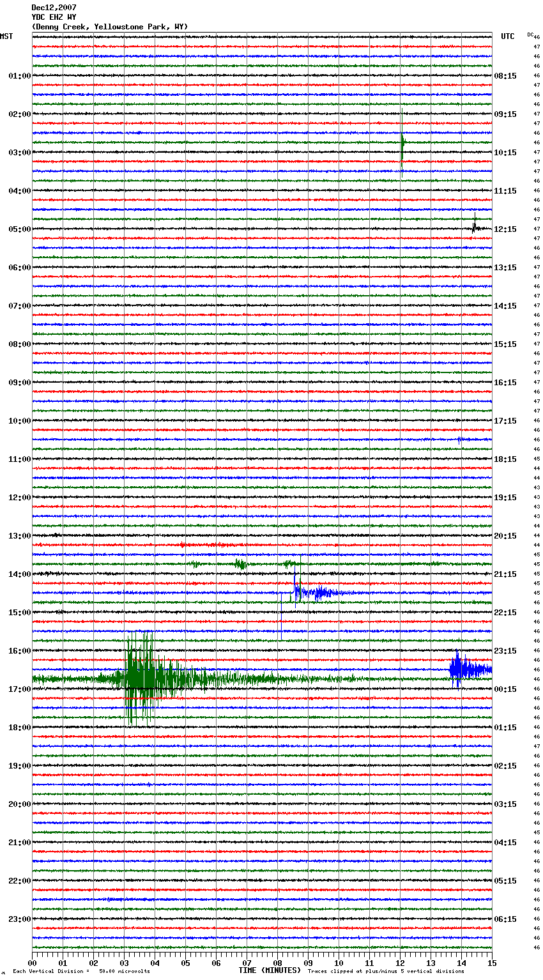Select the 19:00 MST time label

(20, 766)
